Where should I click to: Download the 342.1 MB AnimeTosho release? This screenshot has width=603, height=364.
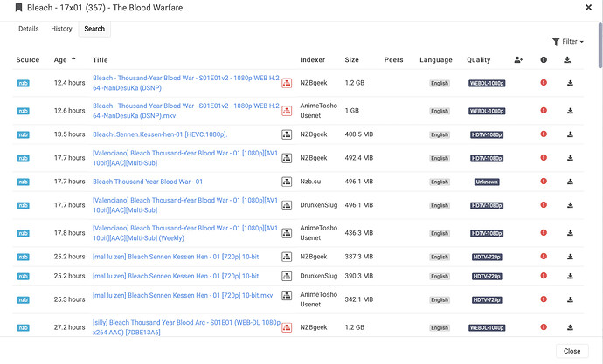(570, 299)
